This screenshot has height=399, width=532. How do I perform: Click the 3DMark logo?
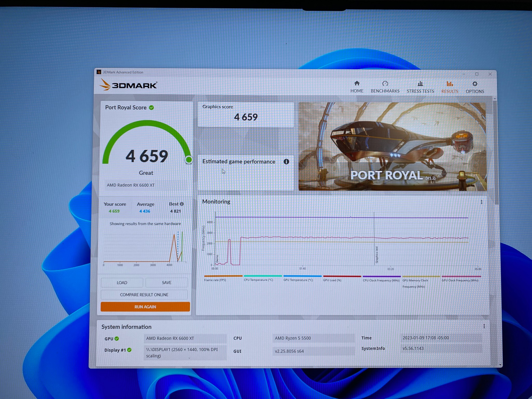tap(128, 85)
